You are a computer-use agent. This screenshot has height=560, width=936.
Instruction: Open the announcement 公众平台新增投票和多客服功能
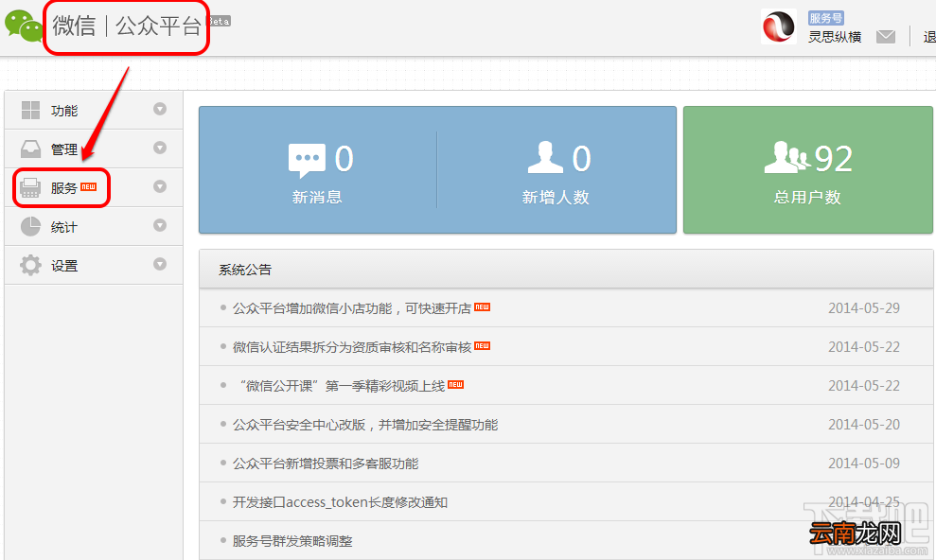(x=326, y=464)
